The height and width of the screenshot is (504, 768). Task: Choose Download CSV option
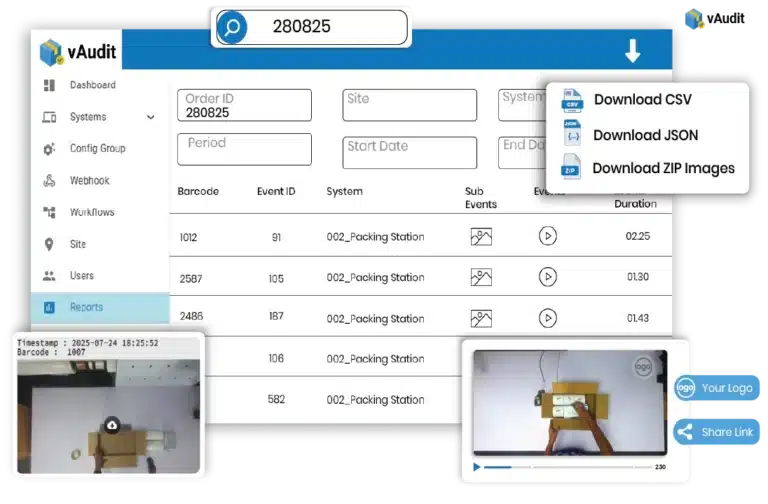pos(643,100)
